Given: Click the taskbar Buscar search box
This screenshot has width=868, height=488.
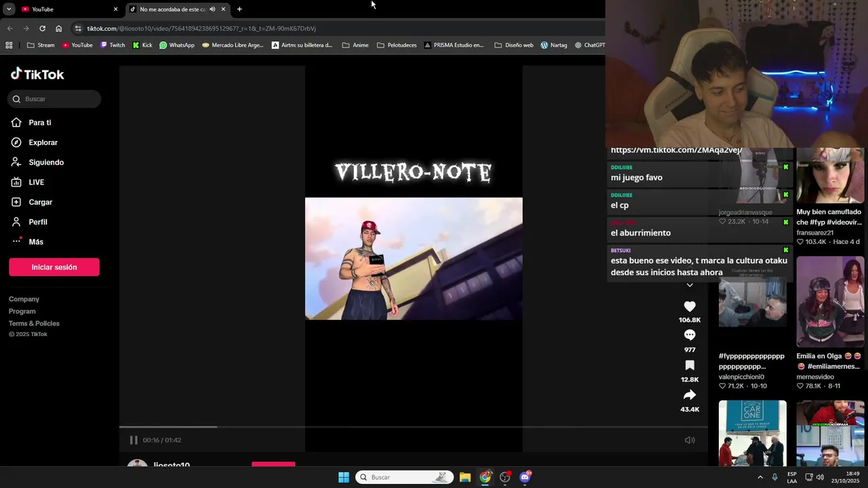Looking at the screenshot, I should 403,477.
